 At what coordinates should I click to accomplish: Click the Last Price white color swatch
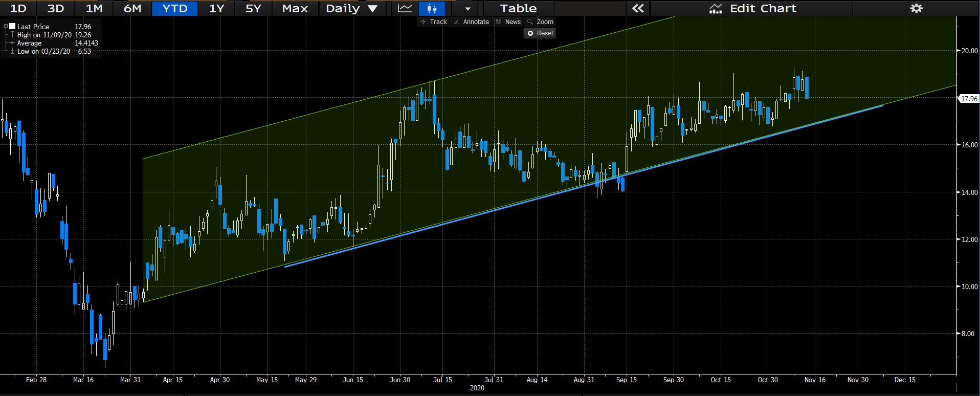click(x=12, y=26)
